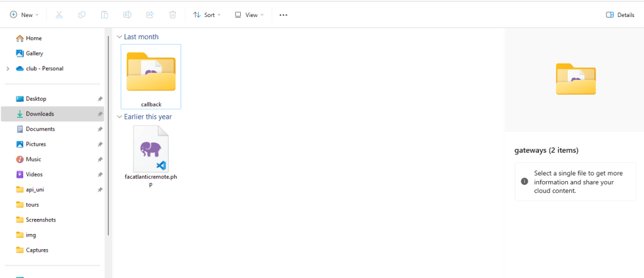Open the Sort dropdown
The height and width of the screenshot is (278, 644).
point(207,15)
